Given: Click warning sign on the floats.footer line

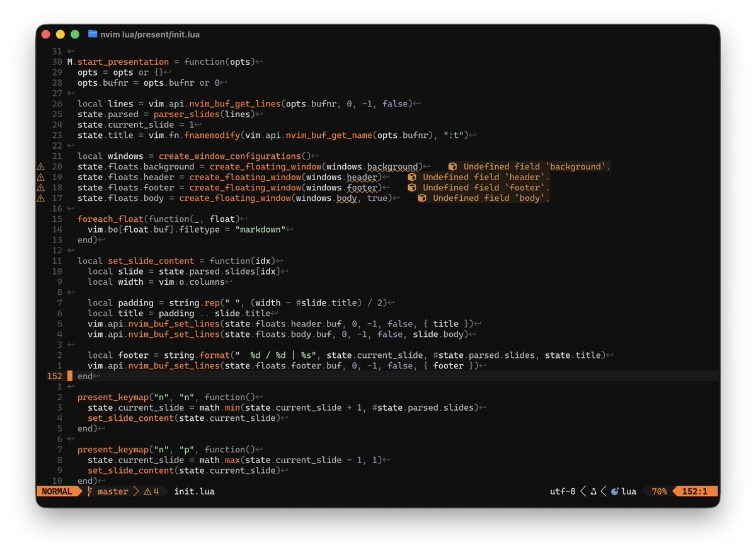Looking at the screenshot, I should click(x=41, y=188).
